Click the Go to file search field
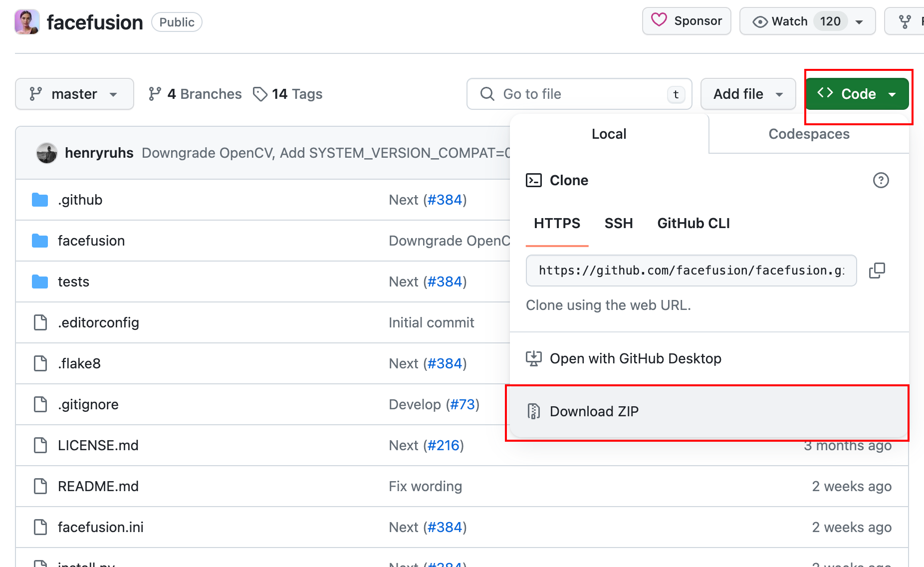Viewport: 924px width, 567px height. tap(579, 94)
